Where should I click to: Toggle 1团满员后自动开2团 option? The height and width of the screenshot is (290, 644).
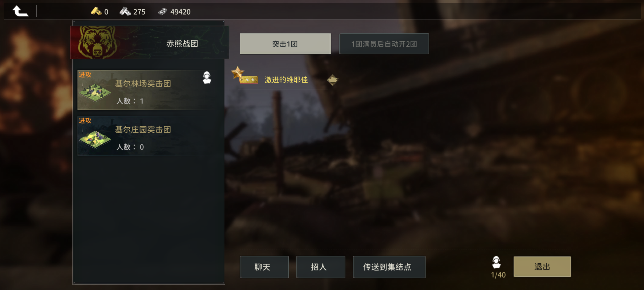[x=384, y=44]
